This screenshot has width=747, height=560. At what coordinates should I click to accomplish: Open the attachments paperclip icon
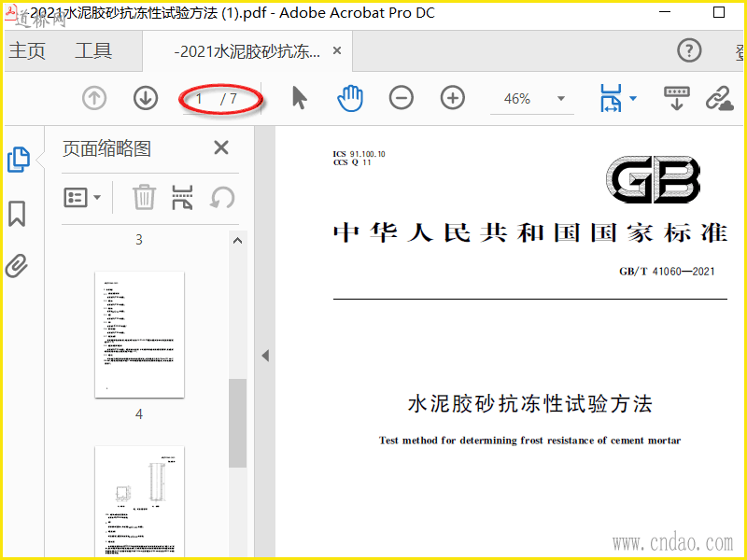click(17, 266)
